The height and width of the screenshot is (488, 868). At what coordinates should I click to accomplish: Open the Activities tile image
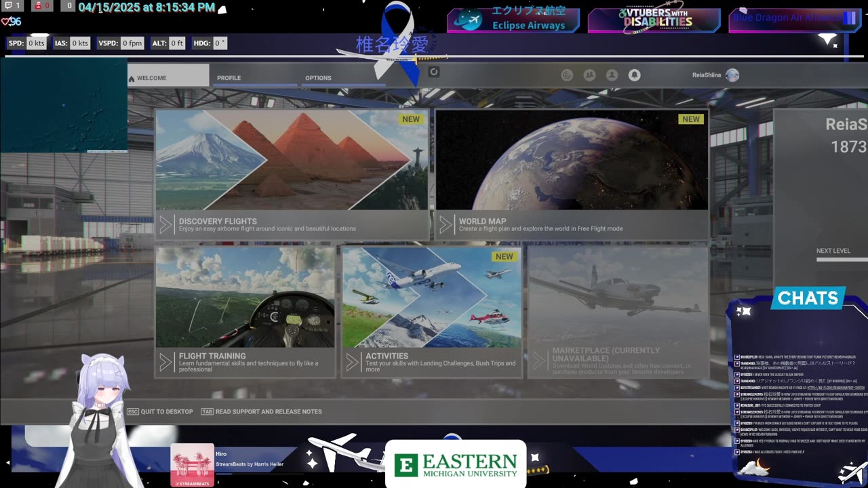click(432, 298)
